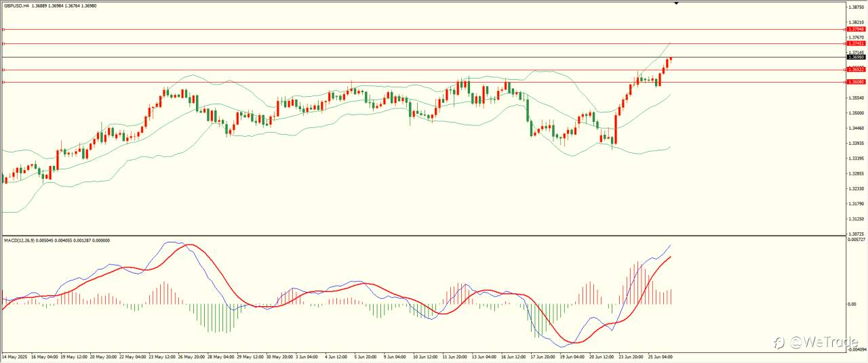The height and width of the screenshot is (363, 868).
Task: Click the 1.38210 price scale label
Action: 856,22
